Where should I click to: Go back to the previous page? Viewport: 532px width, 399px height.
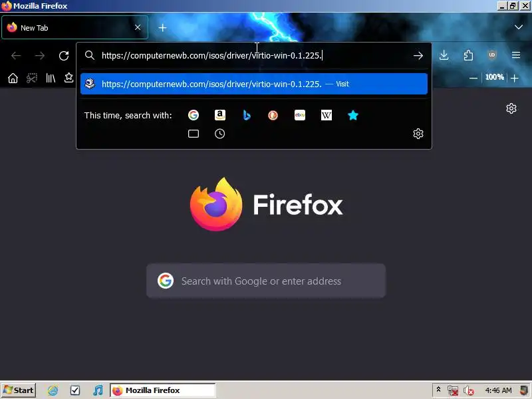[x=16, y=56]
